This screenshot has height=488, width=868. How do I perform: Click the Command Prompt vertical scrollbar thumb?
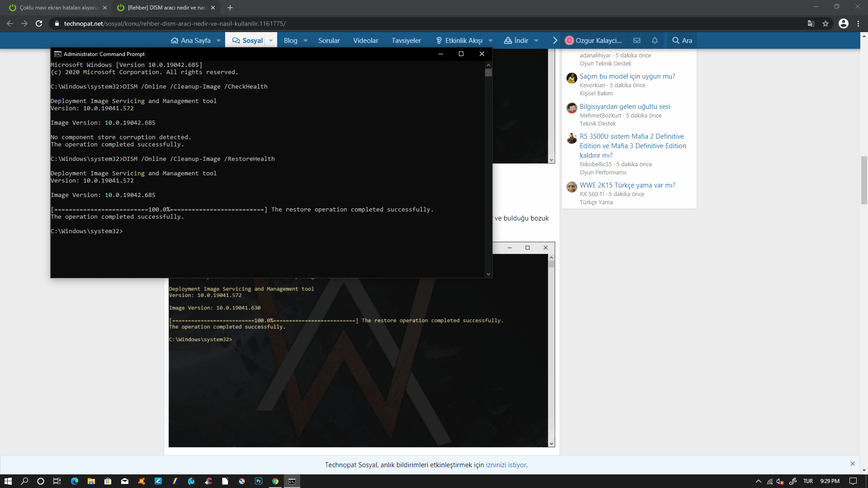pyautogui.click(x=488, y=72)
